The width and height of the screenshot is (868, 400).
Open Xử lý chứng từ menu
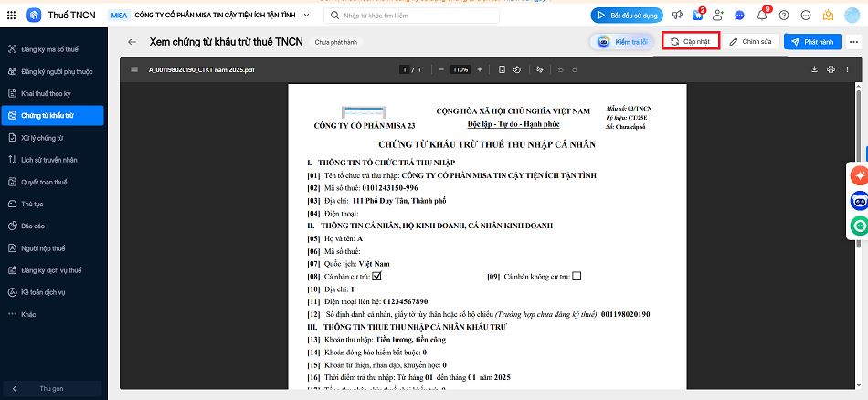click(x=52, y=138)
